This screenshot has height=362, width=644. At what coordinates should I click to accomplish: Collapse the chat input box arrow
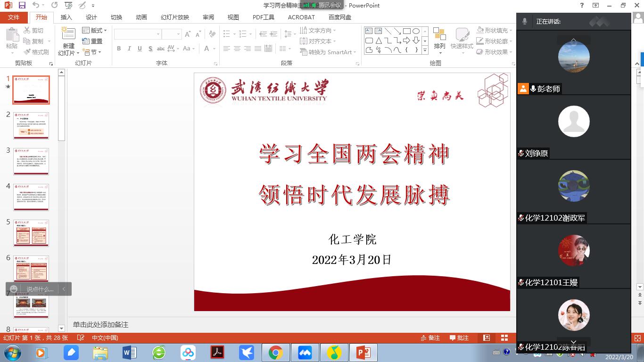[64, 289]
